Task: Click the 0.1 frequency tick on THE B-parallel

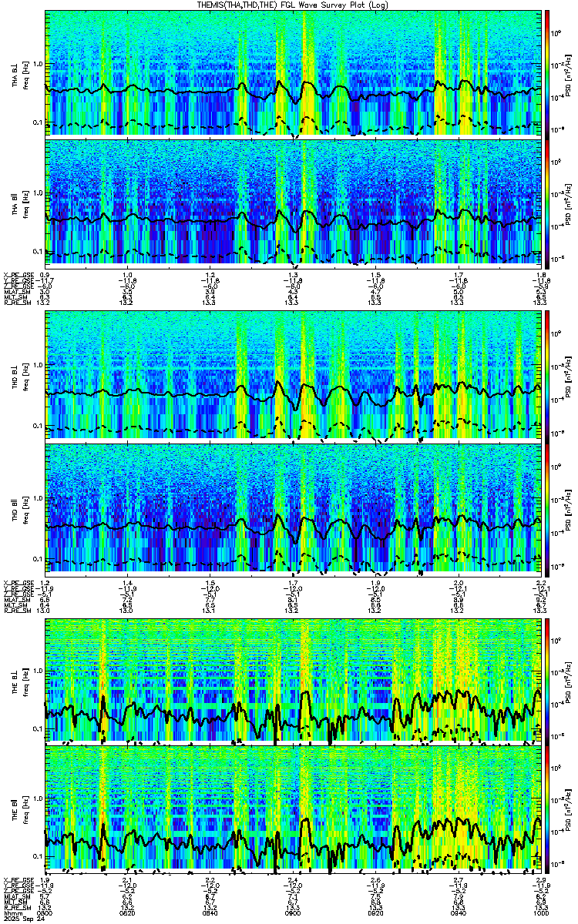Action: (37, 856)
